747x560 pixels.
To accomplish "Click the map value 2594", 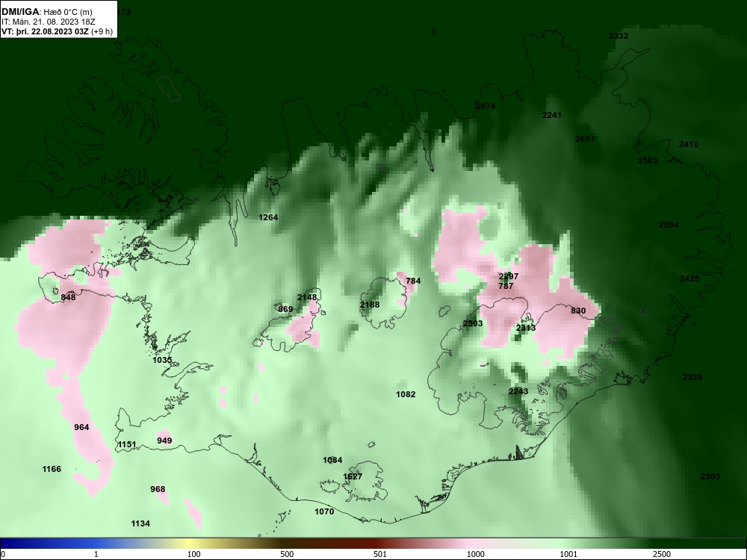I will pos(669,225).
